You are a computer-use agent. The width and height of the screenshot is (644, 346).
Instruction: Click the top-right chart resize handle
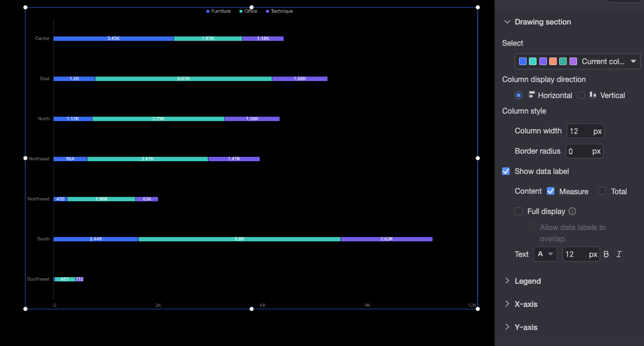tap(478, 7)
